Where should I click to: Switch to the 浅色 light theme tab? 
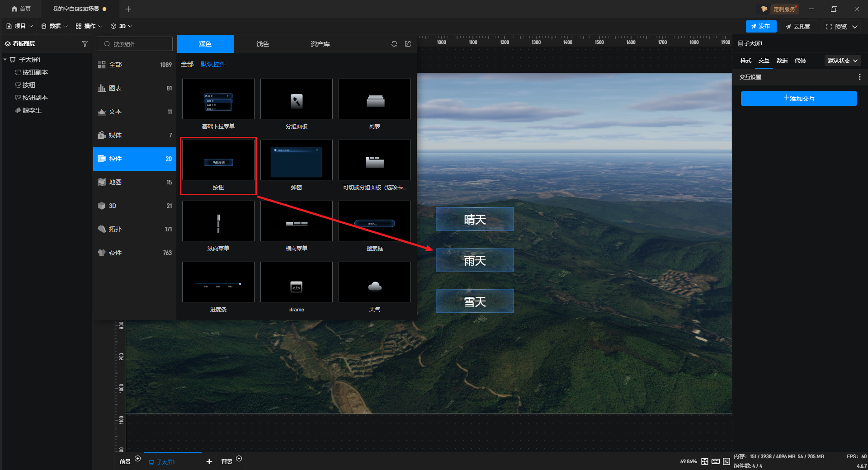coord(263,44)
